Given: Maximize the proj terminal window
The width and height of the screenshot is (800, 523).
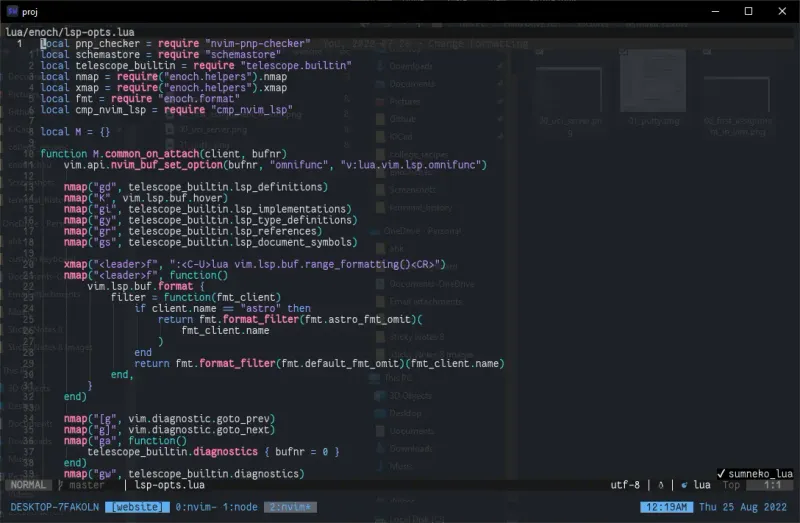Looking at the screenshot, I should (748, 10).
